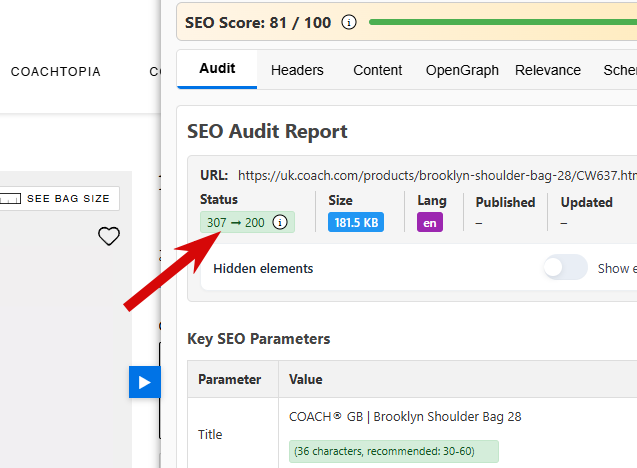
Task: Go to the OpenGraph tab
Action: click(x=462, y=70)
